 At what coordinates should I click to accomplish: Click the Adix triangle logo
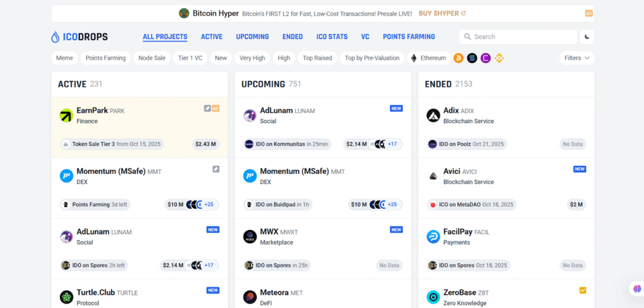(433, 116)
